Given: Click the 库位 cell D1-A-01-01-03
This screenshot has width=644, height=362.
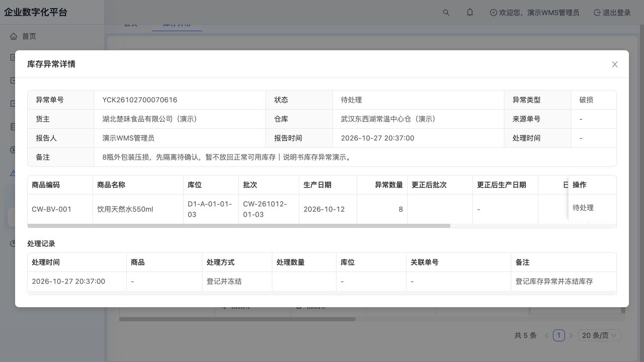Looking at the screenshot, I should click(210, 209).
